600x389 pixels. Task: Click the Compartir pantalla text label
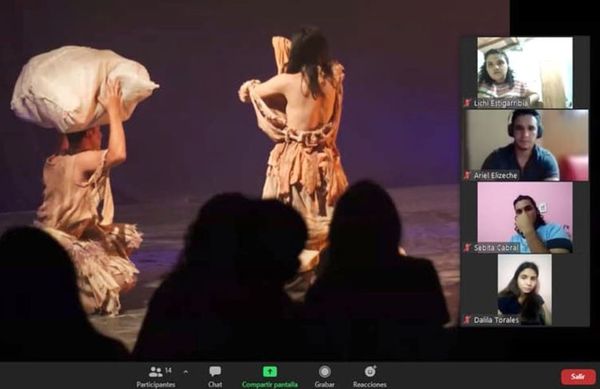[x=270, y=384]
